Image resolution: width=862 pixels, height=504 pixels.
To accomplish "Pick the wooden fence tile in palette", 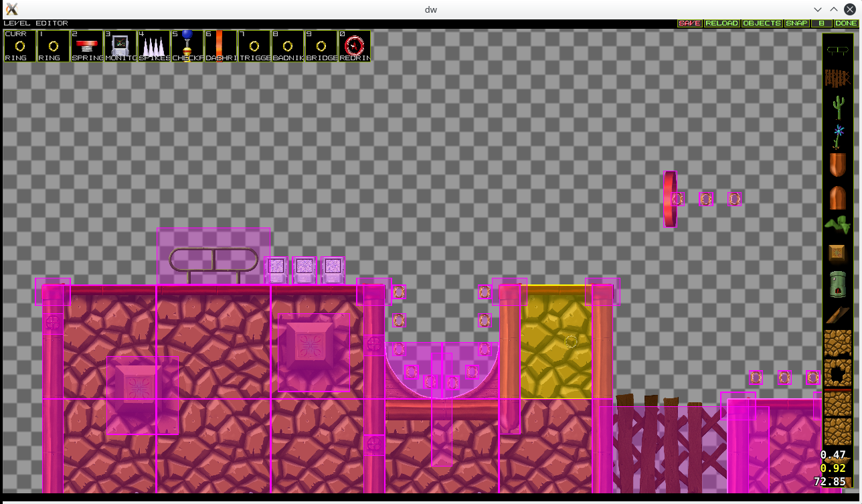I will point(837,78).
